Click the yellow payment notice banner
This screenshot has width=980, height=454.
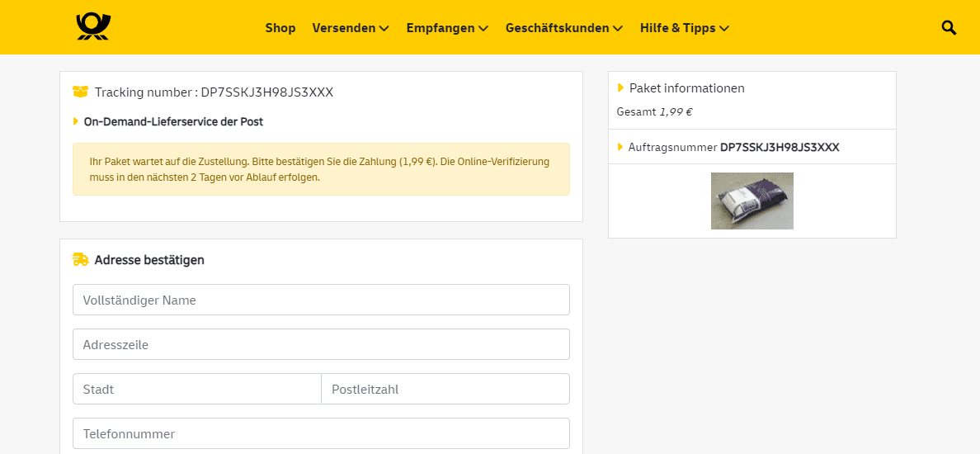pos(321,169)
